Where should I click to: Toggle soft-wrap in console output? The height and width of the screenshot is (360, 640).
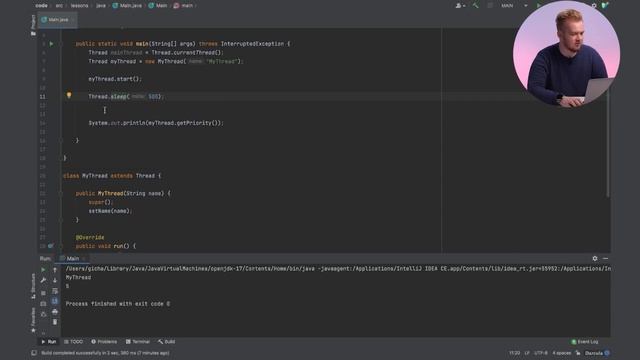point(55,291)
